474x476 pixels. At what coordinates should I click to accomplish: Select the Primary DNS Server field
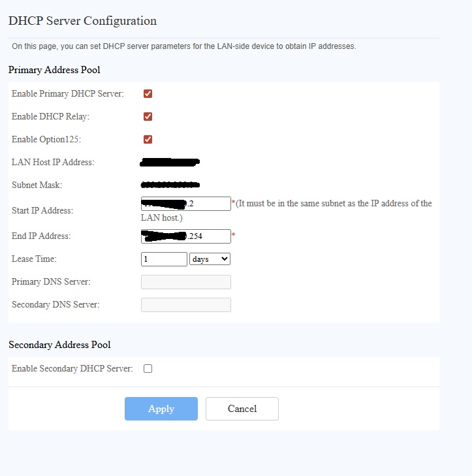point(186,282)
